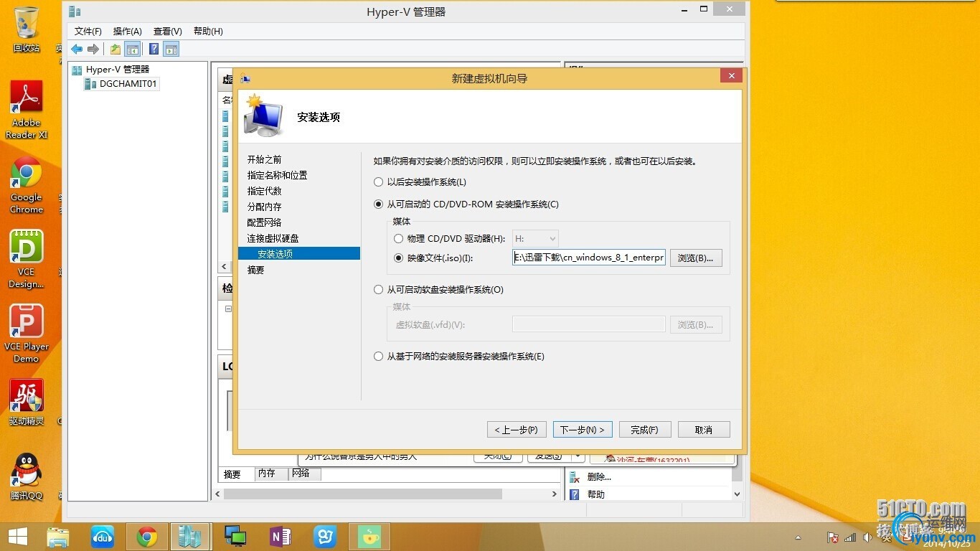980x551 pixels.
Task: Choose 映像文件(.iso) radio button
Action: [399, 258]
